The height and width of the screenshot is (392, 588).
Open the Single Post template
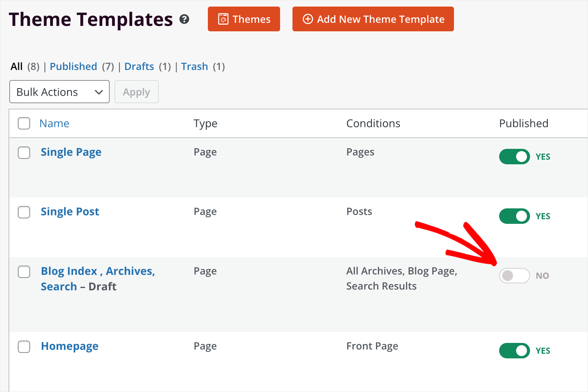70,211
